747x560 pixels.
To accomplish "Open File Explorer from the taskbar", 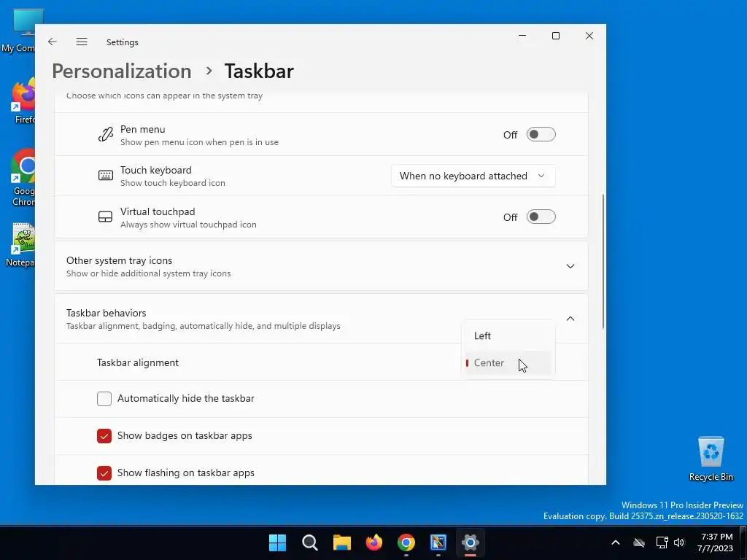I will tap(341, 542).
